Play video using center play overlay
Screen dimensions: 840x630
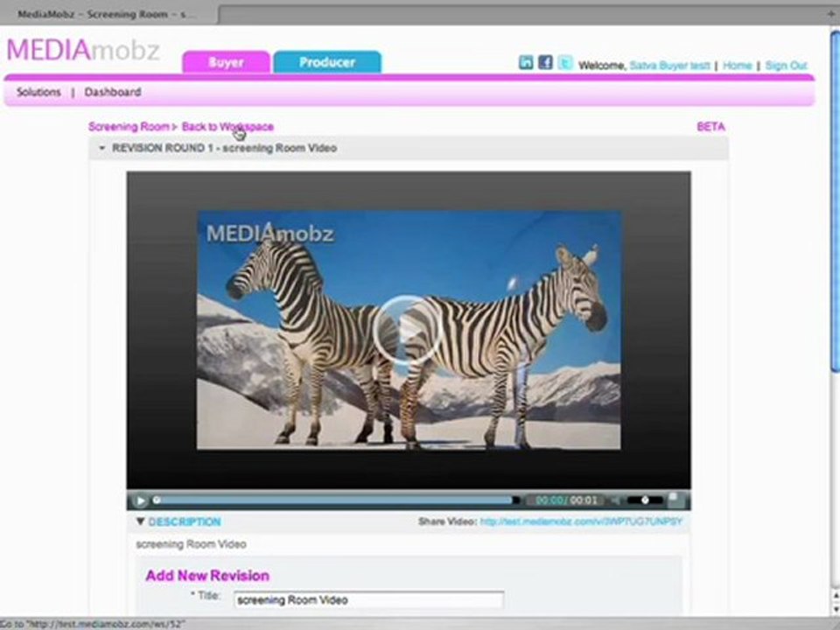408,330
